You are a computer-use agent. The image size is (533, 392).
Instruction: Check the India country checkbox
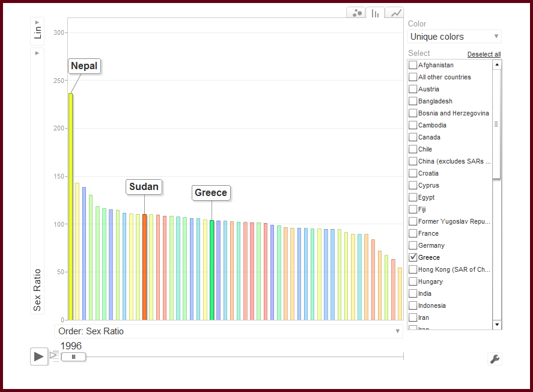point(412,293)
